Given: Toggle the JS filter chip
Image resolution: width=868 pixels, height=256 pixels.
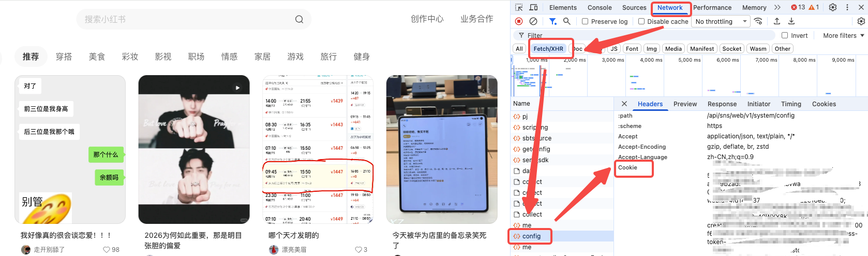Looking at the screenshot, I should click(614, 49).
